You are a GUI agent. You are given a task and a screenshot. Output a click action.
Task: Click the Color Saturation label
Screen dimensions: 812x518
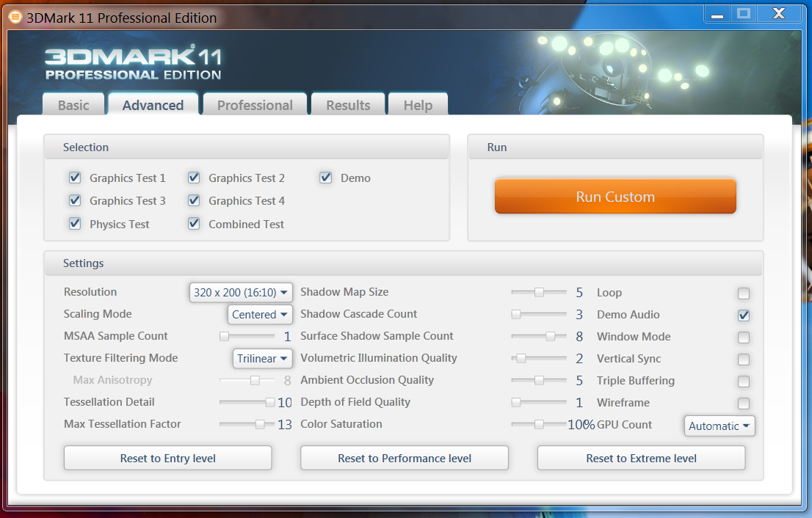(x=341, y=424)
